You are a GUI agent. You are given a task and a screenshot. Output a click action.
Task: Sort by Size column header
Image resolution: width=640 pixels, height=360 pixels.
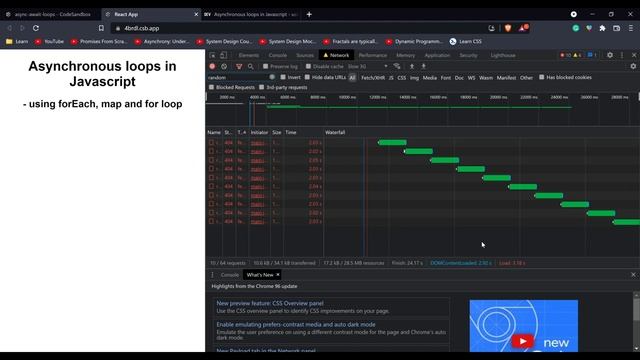(x=277, y=132)
